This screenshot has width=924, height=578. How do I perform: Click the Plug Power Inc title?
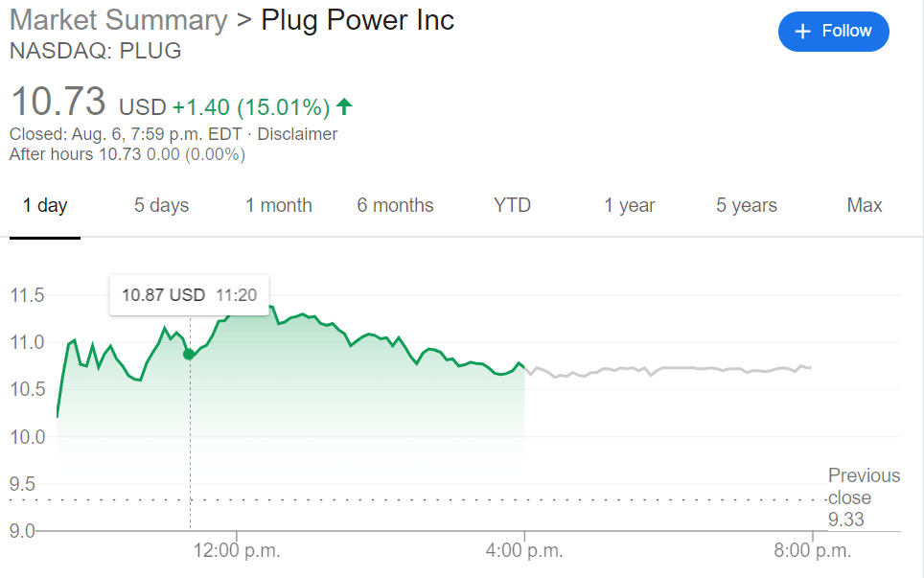coord(358,20)
